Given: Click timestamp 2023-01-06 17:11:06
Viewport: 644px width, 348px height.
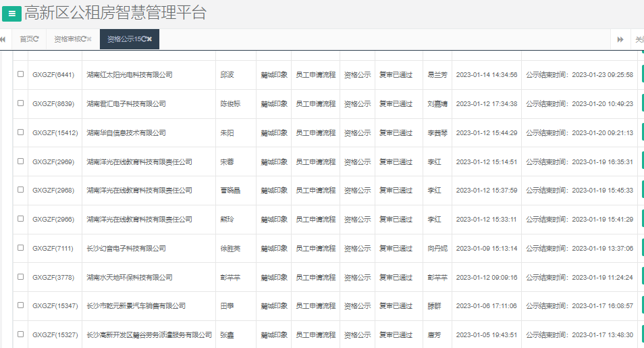Looking at the screenshot, I should (x=487, y=306).
